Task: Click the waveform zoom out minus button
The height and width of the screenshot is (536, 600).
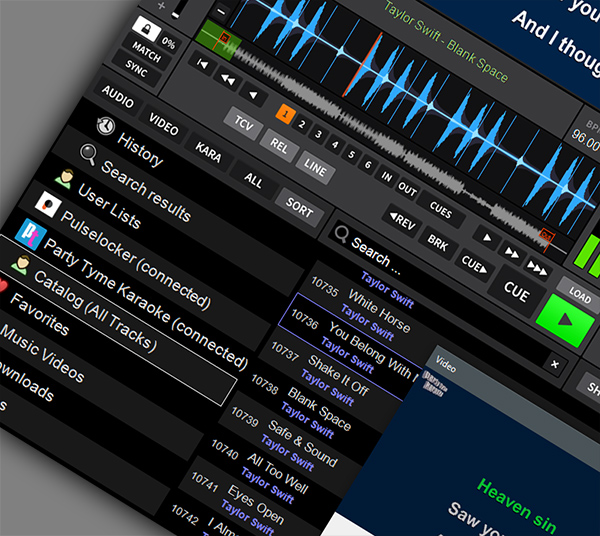Action: click(x=221, y=13)
